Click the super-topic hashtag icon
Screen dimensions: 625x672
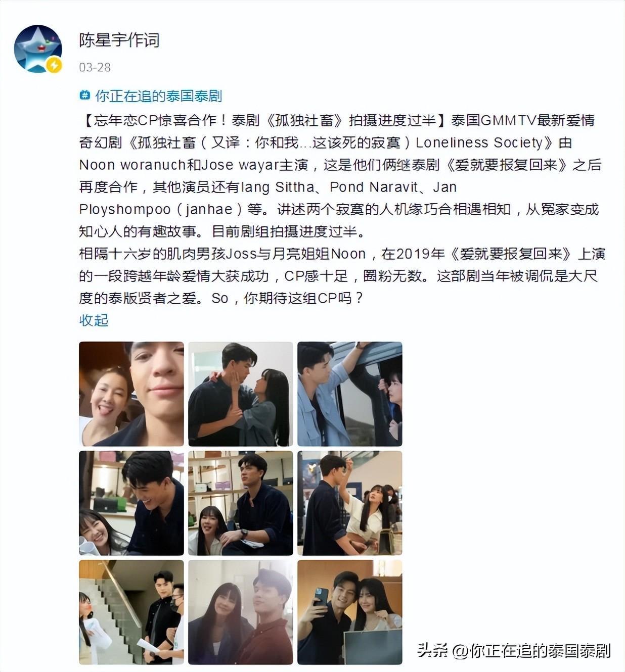[85, 95]
